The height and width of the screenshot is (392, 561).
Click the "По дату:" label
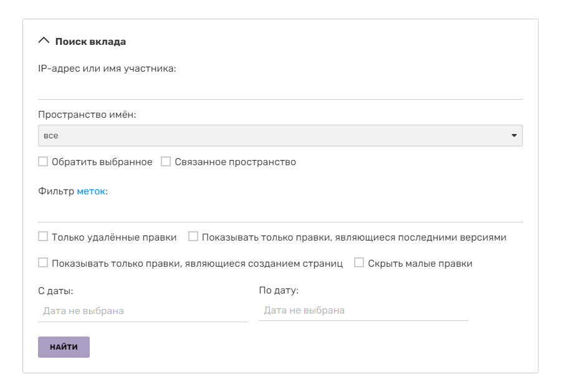(x=279, y=290)
